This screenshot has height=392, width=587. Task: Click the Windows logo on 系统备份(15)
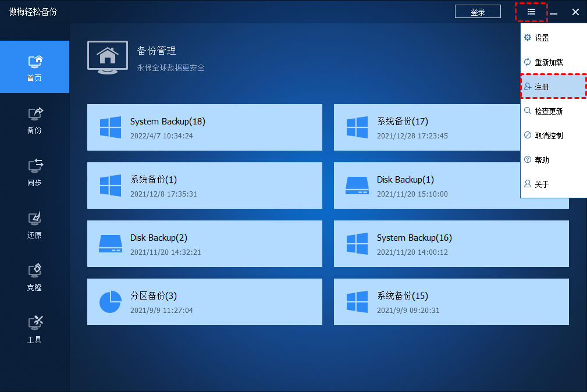(357, 302)
